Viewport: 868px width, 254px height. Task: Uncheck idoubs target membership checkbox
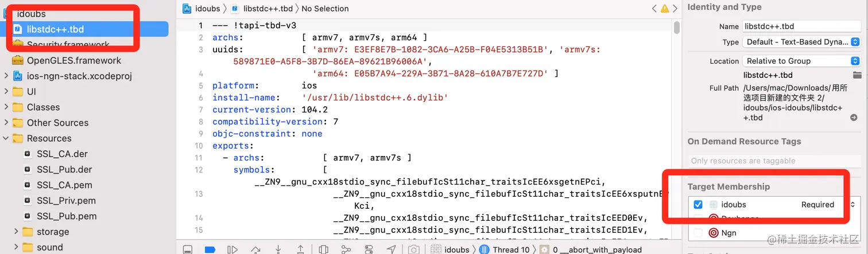click(698, 205)
